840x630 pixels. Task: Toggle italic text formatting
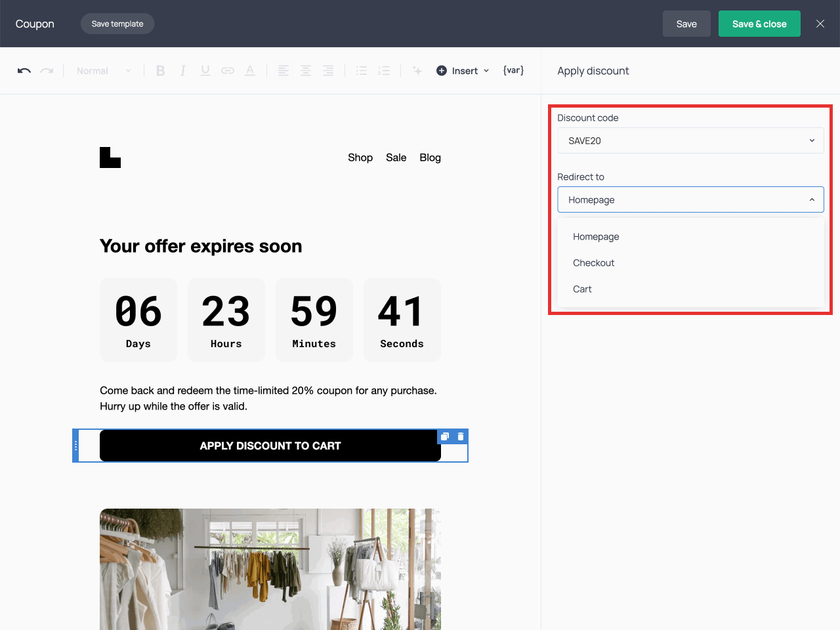pos(183,71)
